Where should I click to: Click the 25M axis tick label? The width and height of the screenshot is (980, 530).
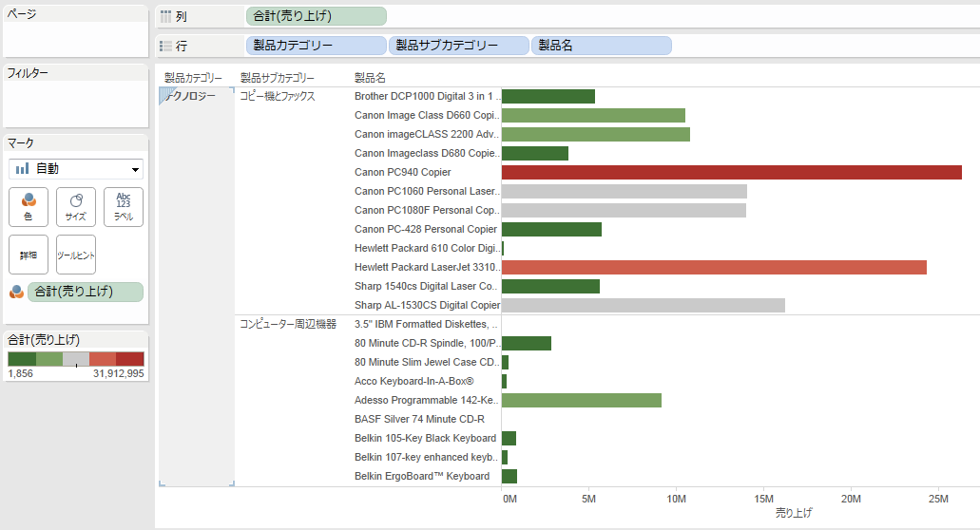(938, 499)
